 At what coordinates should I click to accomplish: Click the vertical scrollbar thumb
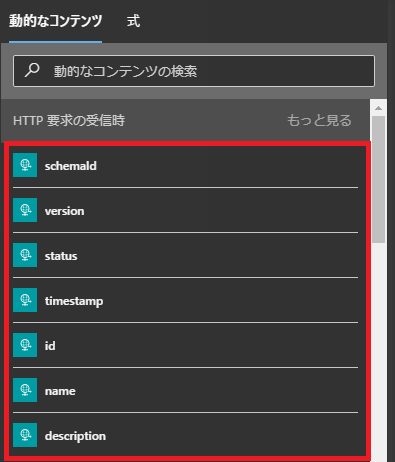[x=378, y=179]
